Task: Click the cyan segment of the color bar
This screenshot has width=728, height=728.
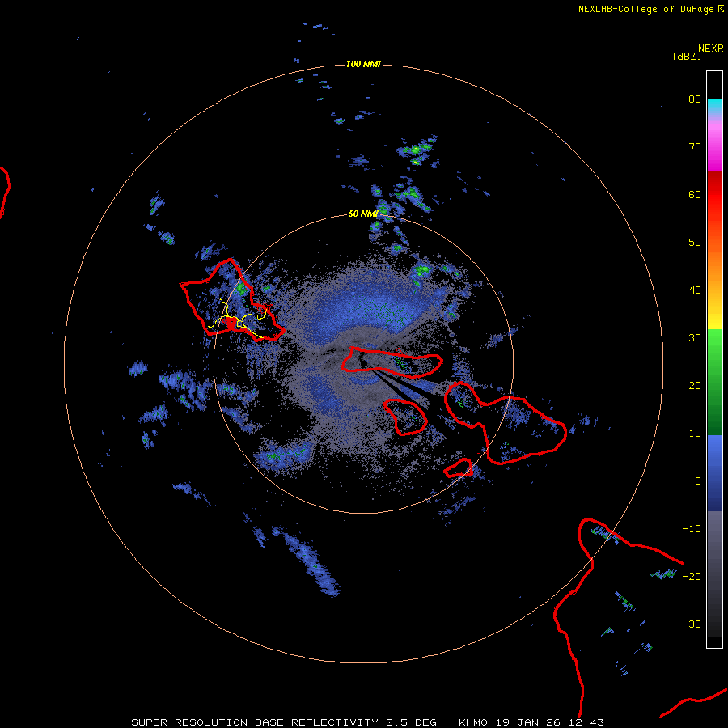Action: [x=714, y=105]
